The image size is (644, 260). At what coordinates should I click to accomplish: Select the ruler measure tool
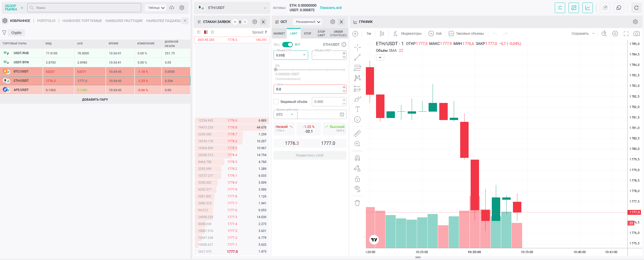(x=357, y=133)
